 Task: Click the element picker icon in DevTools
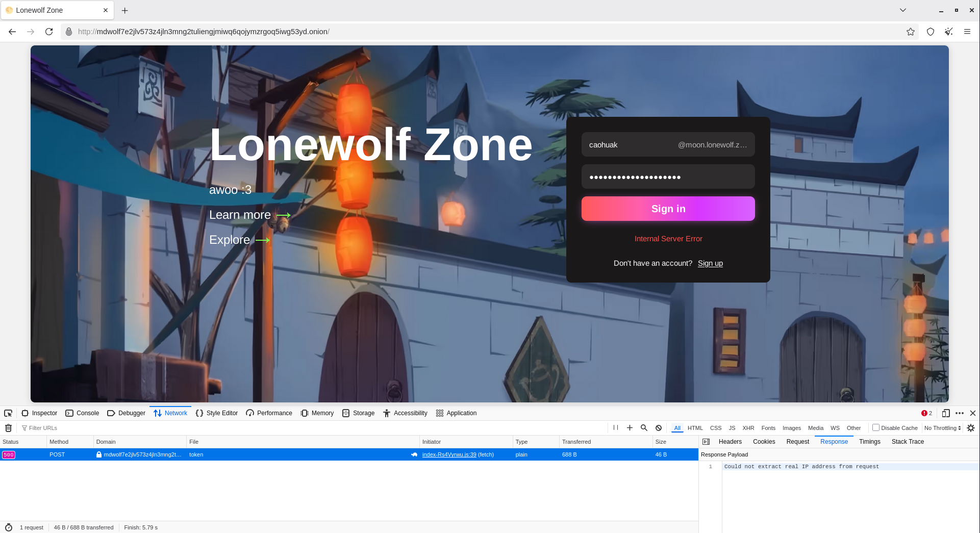[8, 413]
